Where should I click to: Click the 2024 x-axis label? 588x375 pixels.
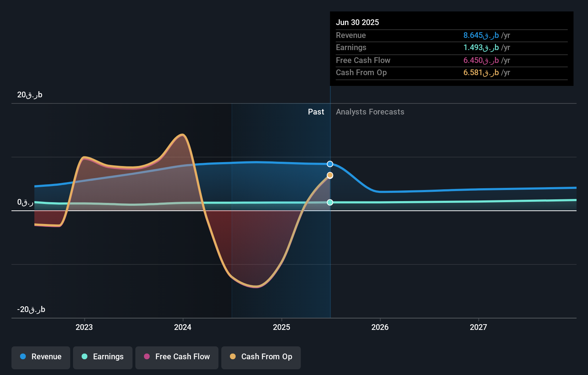tap(183, 327)
